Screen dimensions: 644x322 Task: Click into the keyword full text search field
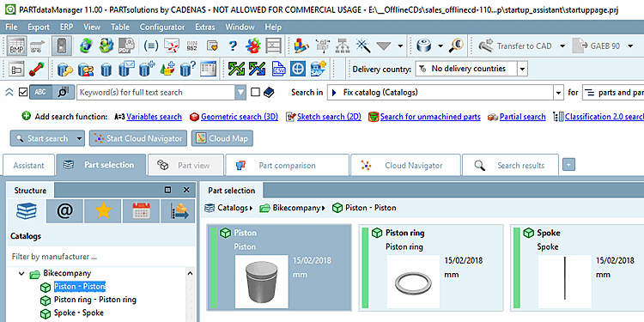156,93
